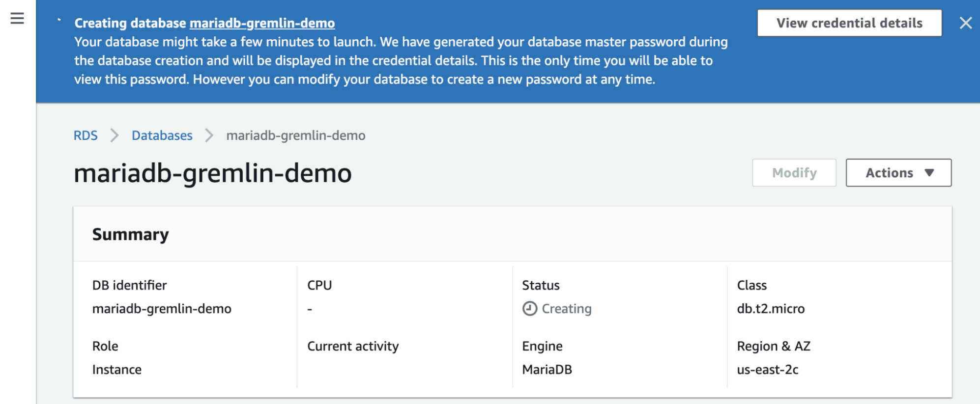The height and width of the screenshot is (404, 980).
Task: Click the DB identifier label
Action: tap(129, 285)
